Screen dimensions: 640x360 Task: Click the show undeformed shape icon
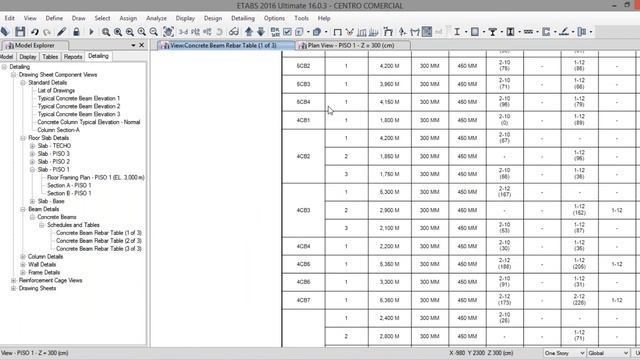[338, 32]
